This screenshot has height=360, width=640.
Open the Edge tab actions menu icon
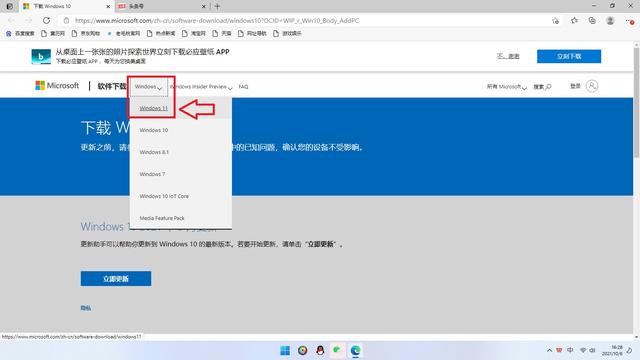coord(9,6)
